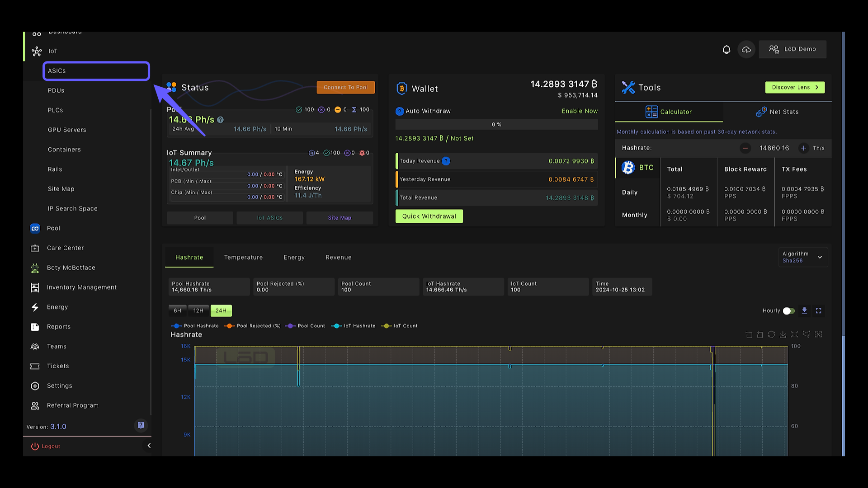Select the Energy chart tab

[x=294, y=257]
